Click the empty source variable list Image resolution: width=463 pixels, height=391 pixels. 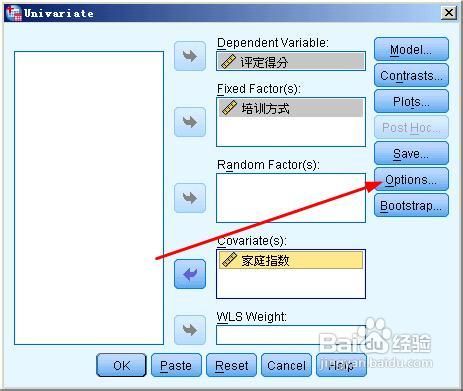89,198
